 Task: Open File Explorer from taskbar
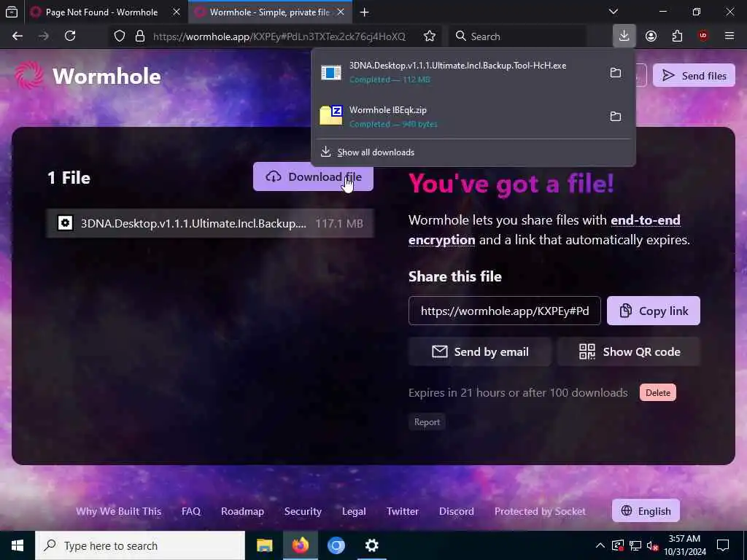264,545
